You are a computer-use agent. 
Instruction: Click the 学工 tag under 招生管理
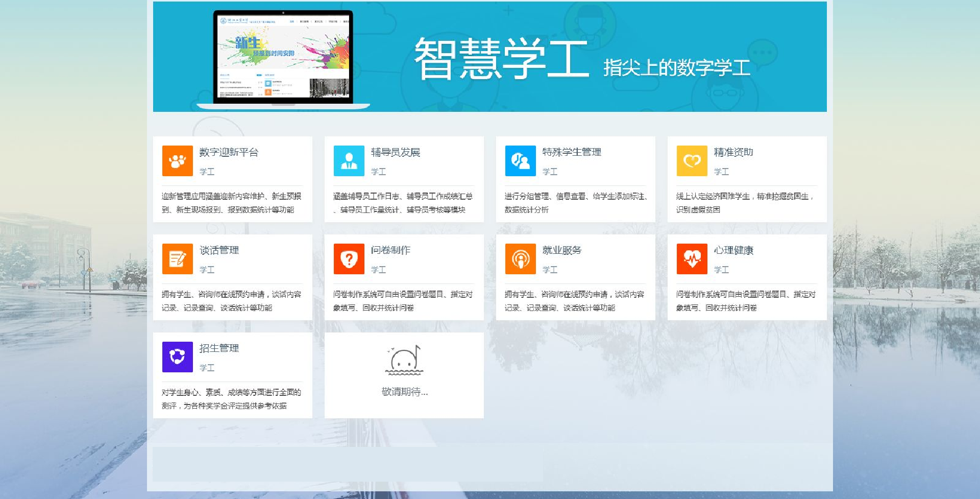pyautogui.click(x=207, y=368)
